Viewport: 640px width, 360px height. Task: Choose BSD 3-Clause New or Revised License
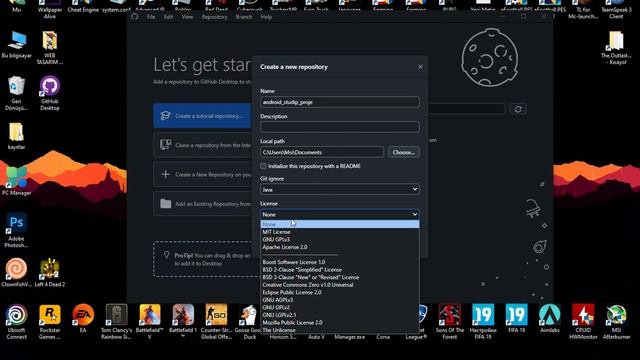tap(340, 277)
